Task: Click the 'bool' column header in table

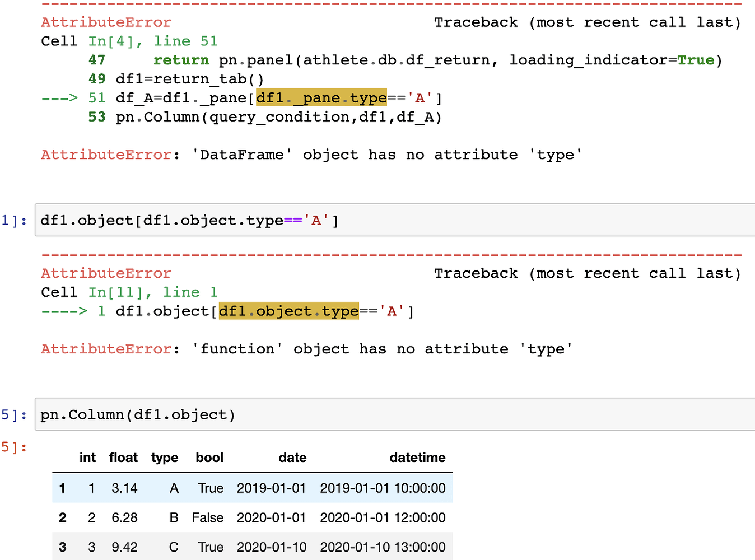Action: point(209,458)
